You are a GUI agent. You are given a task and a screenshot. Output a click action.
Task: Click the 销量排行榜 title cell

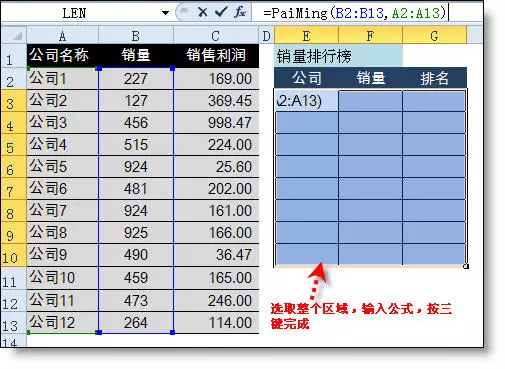[338, 56]
